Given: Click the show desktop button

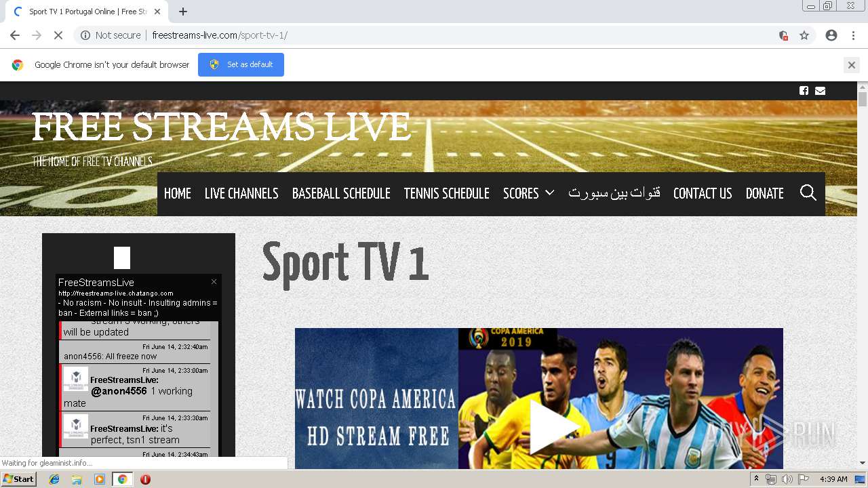Looking at the screenshot, I should [x=861, y=479].
